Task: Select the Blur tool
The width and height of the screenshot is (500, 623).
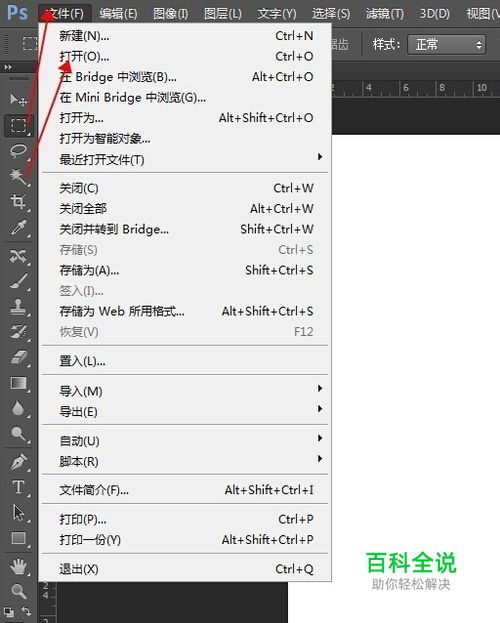Action: pos(18,408)
